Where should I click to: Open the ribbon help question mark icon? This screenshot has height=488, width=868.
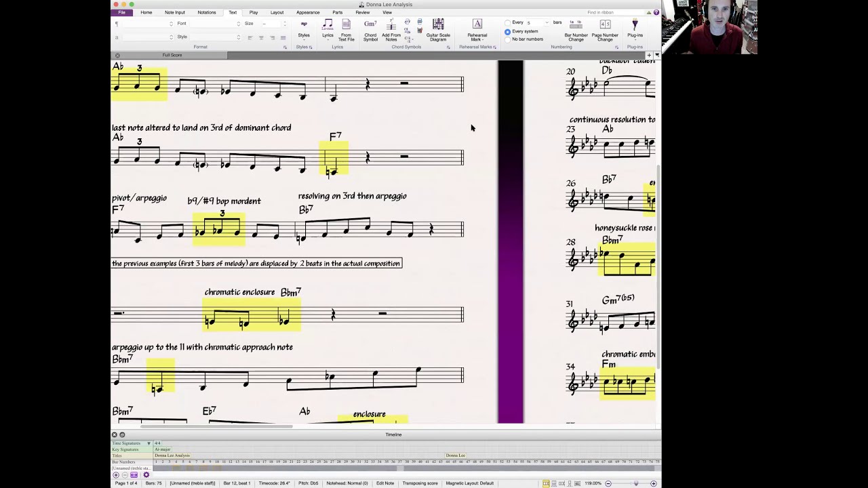(656, 12)
